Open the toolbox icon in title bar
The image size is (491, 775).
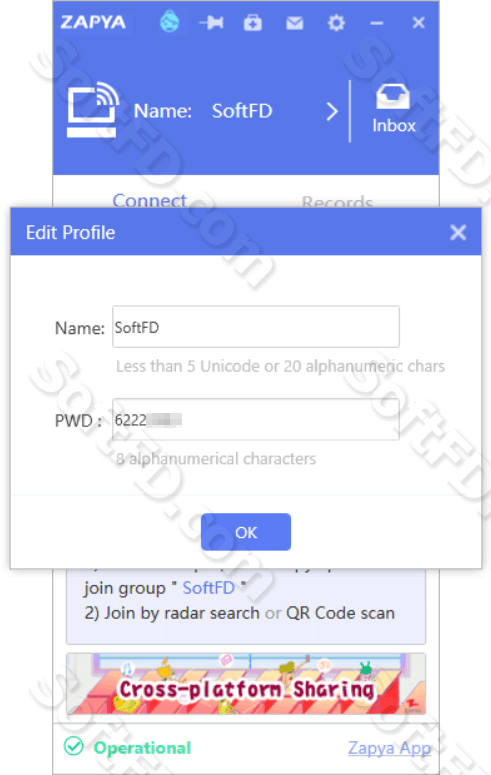tap(253, 23)
